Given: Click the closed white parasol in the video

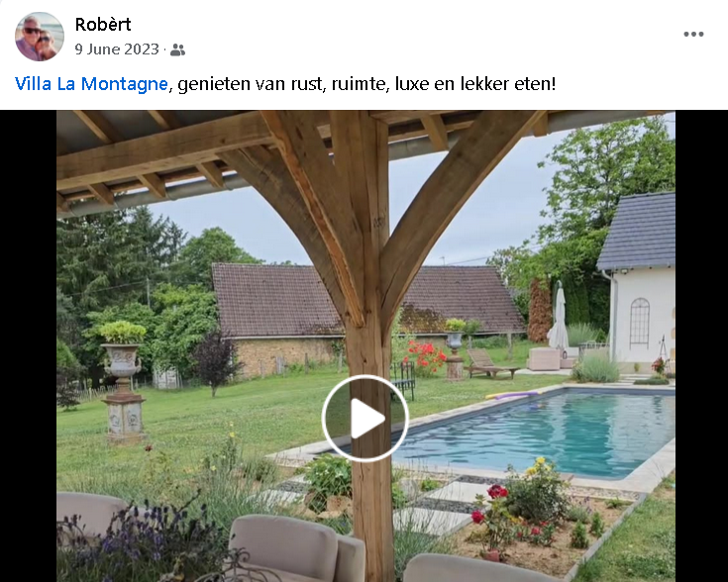Looking at the screenshot, I should (x=558, y=317).
